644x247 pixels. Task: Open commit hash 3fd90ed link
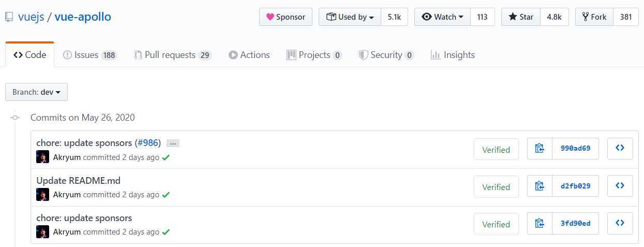(575, 224)
